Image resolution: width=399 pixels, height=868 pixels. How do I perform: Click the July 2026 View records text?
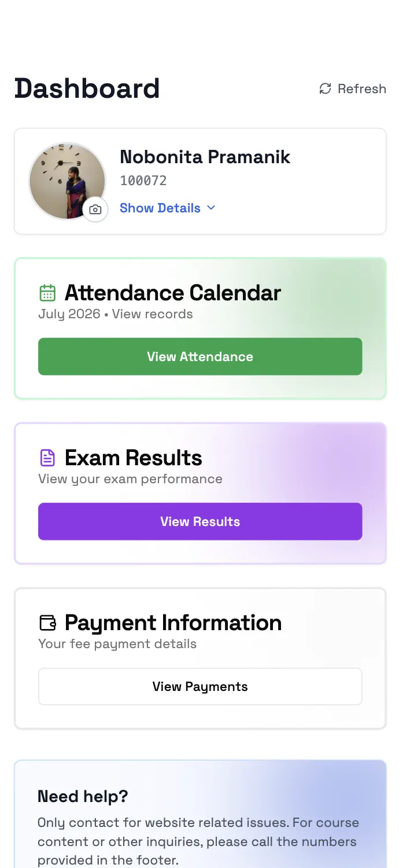point(116,314)
